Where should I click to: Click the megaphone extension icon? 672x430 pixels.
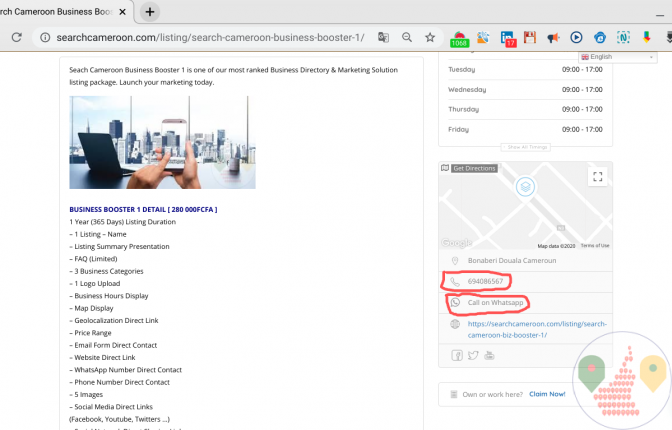[x=553, y=38]
